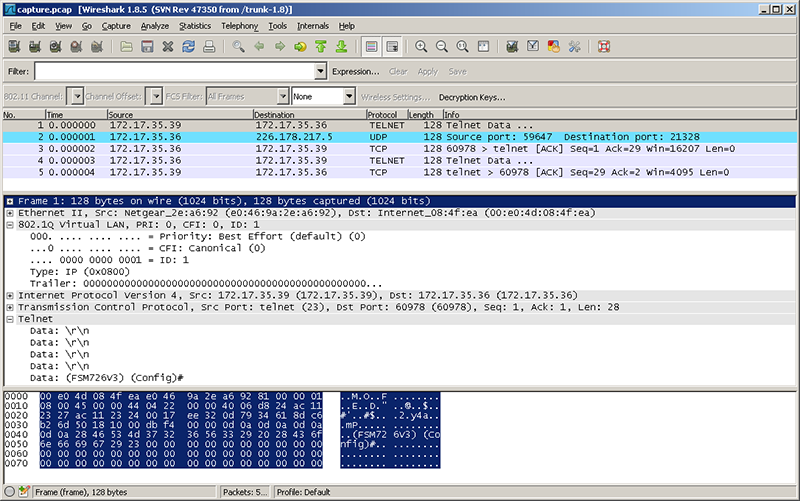800x501 pixels.
Task: Click Profile: Default in status bar
Action: click(x=303, y=492)
